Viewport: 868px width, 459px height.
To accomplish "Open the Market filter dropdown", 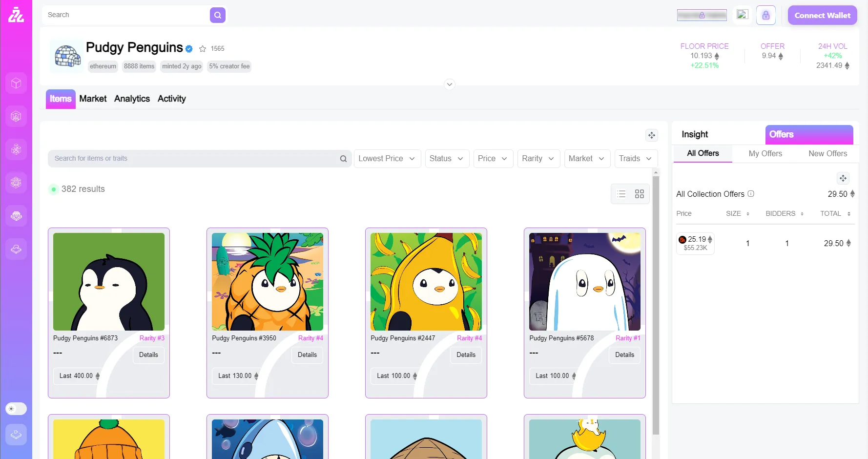I will (587, 159).
